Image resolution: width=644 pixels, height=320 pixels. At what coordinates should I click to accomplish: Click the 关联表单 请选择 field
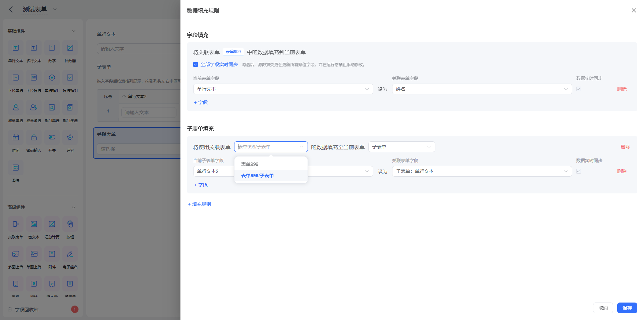click(139, 149)
